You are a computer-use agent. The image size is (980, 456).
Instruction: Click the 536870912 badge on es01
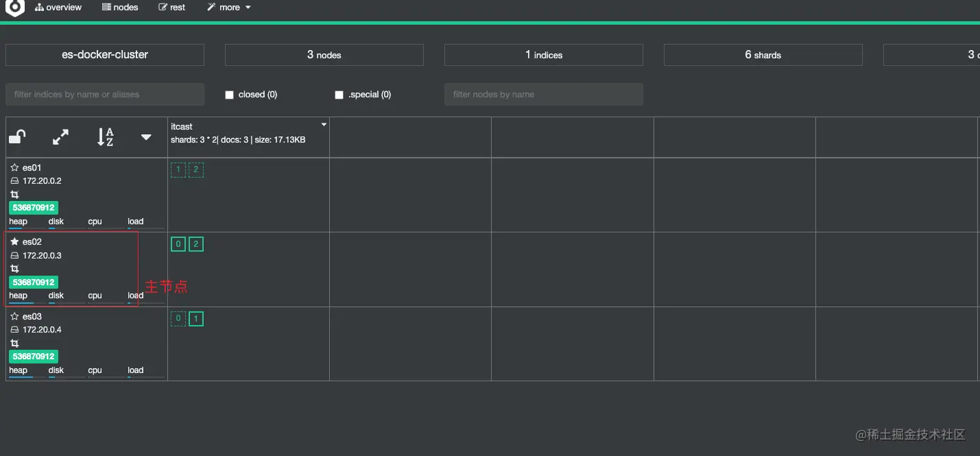click(34, 208)
